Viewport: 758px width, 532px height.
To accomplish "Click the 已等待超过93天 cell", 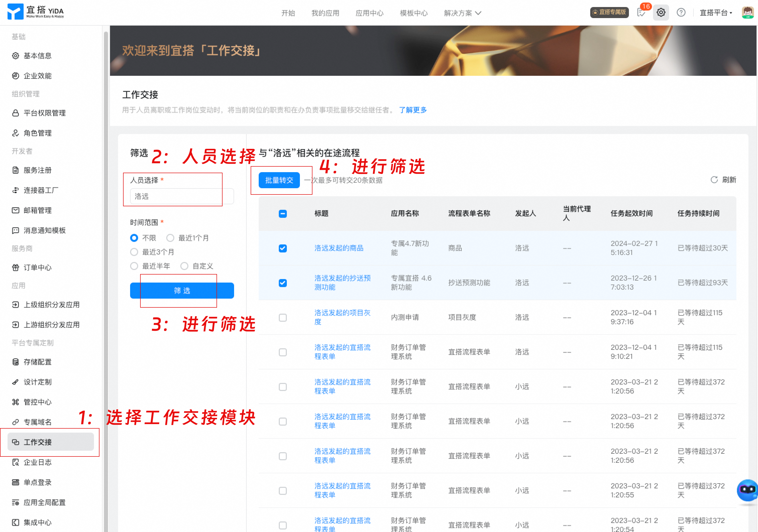I will (702, 283).
